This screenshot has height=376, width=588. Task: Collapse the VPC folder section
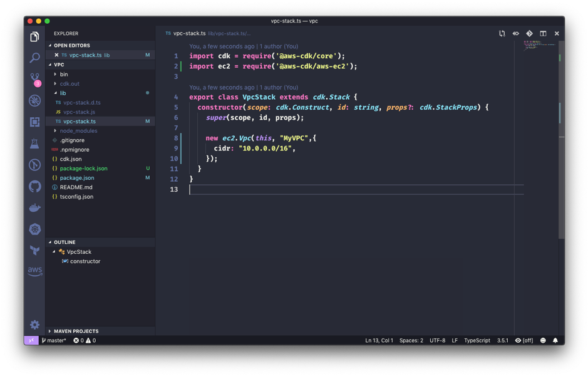(x=100, y=65)
